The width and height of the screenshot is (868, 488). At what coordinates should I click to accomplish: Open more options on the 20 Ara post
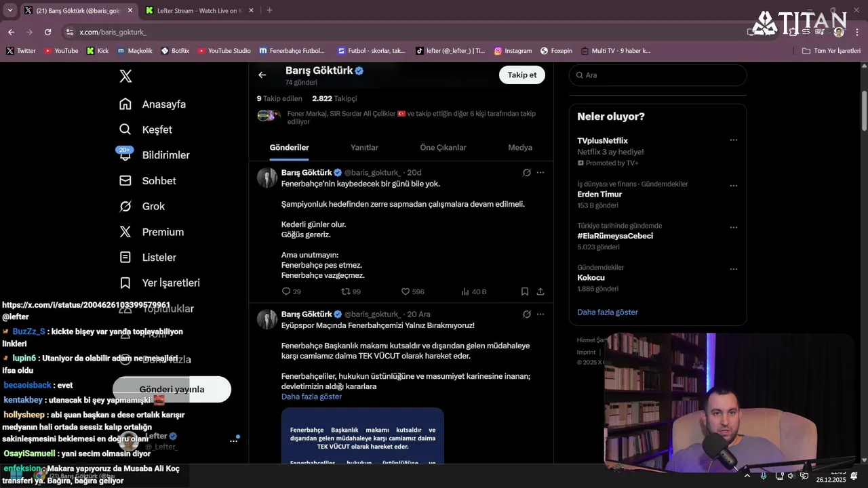[x=540, y=314]
